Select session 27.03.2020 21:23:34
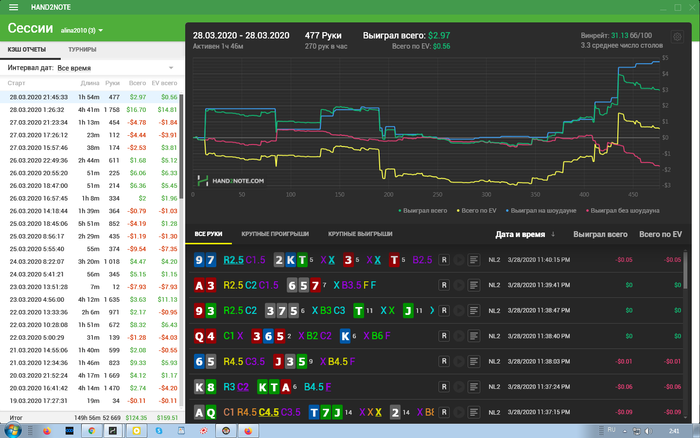This screenshot has width=700, height=438. pyautogui.click(x=89, y=122)
